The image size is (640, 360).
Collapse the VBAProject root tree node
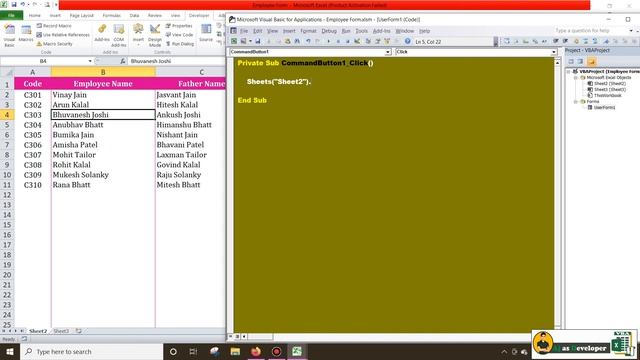pyautogui.click(x=569, y=71)
